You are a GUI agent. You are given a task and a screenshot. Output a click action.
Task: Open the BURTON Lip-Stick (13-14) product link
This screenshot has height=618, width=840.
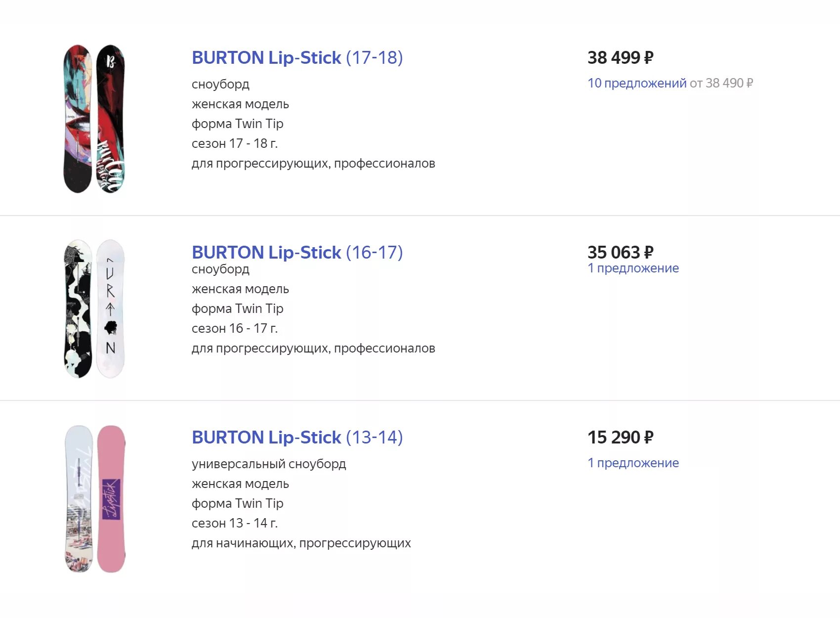(297, 438)
